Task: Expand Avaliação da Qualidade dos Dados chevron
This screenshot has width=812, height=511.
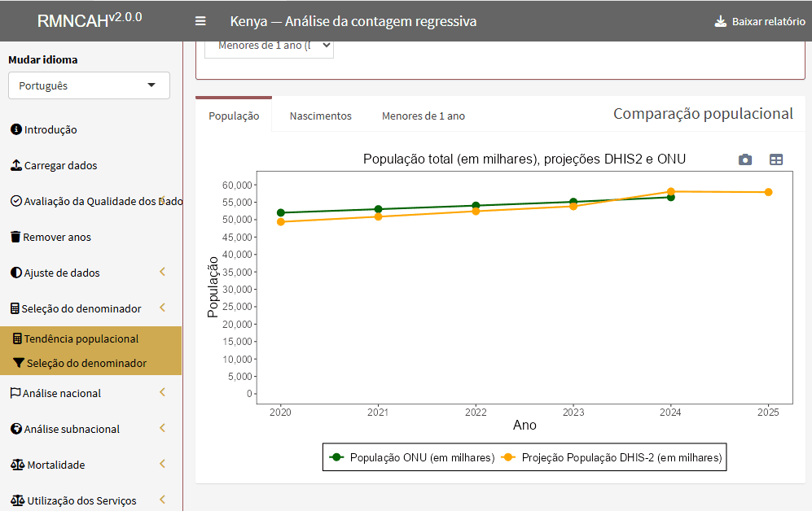Action: pyautogui.click(x=163, y=200)
